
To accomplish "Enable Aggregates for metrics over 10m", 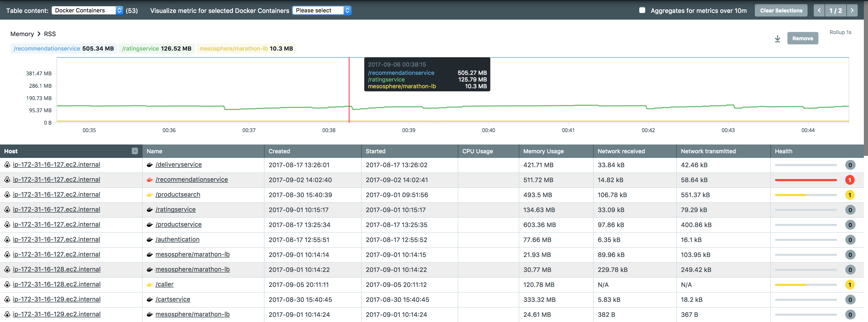I will coord(642,10).
